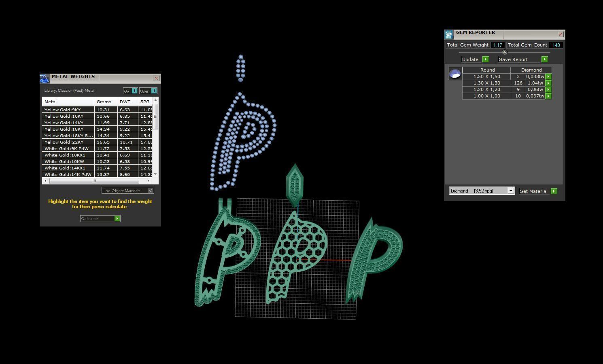
Task: Click the SPG column header
Action: (145, 102)
